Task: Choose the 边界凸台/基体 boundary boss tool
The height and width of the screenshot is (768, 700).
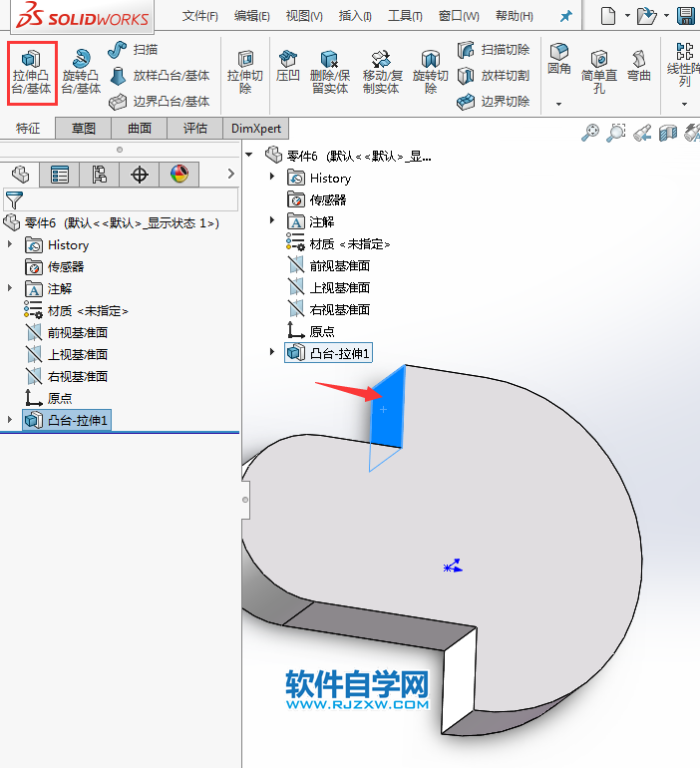Action: point(160,102)
